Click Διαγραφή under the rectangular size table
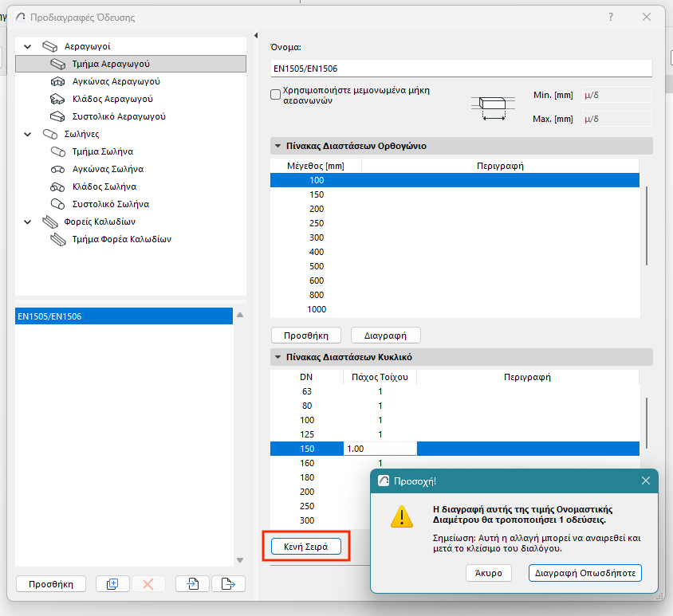This screenshot has width=673, height=616. click(x=385, y=335)
